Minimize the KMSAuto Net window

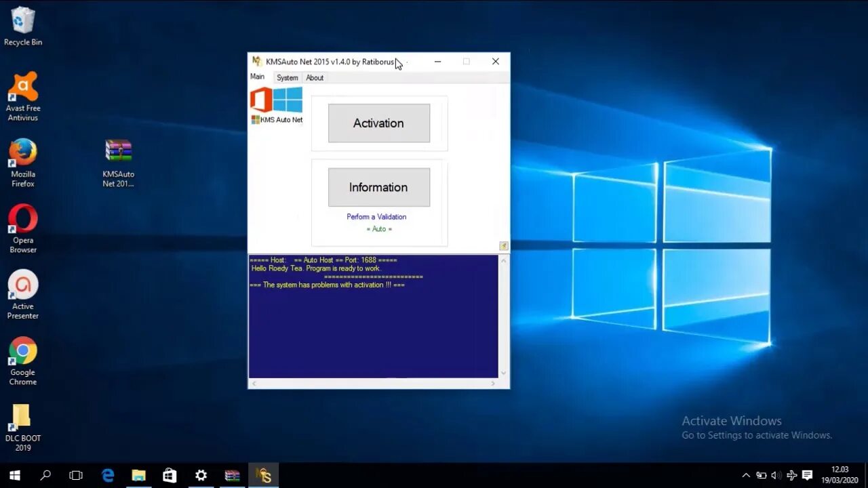coord(437,62)
